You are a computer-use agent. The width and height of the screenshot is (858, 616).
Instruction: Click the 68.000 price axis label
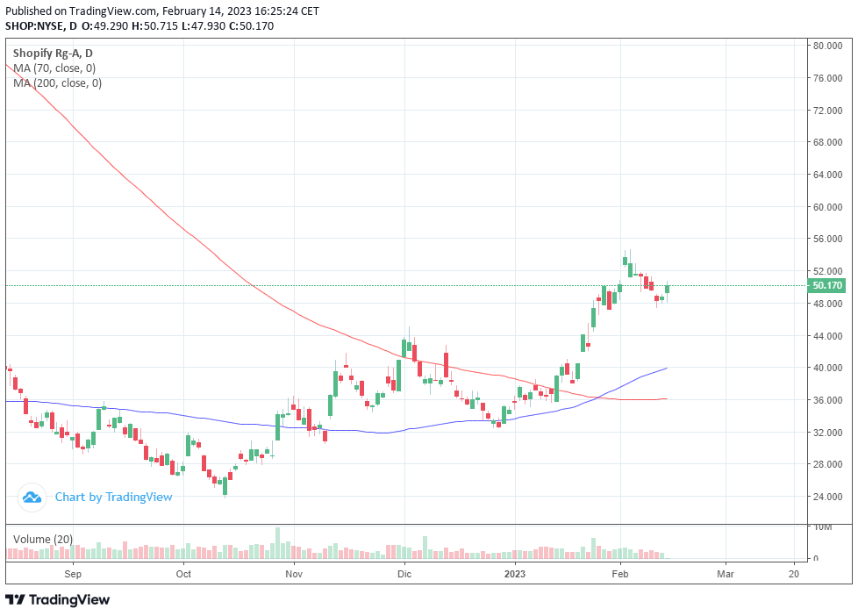827,142
